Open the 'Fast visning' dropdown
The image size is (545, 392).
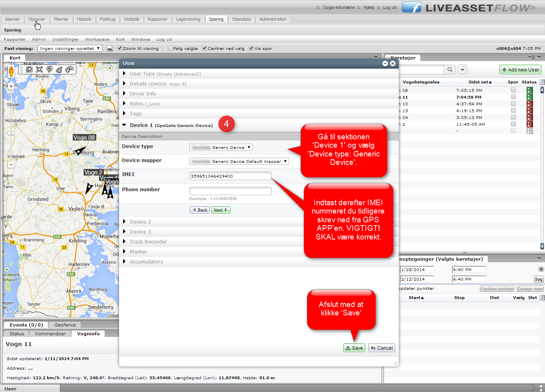70,48
